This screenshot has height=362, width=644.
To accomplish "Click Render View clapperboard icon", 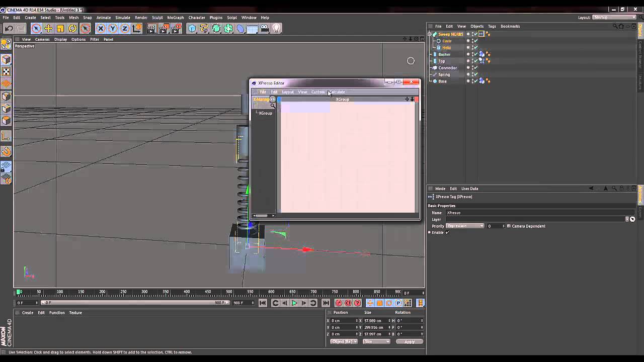I will click(151, 29).
